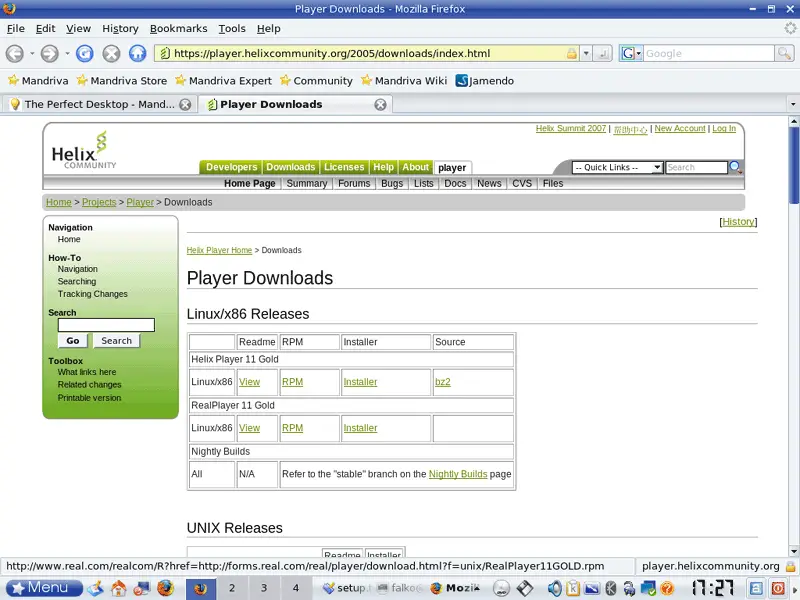Screen dimensions: 800x600
Task: Click the History link at top right
Action: coord(738,221)
